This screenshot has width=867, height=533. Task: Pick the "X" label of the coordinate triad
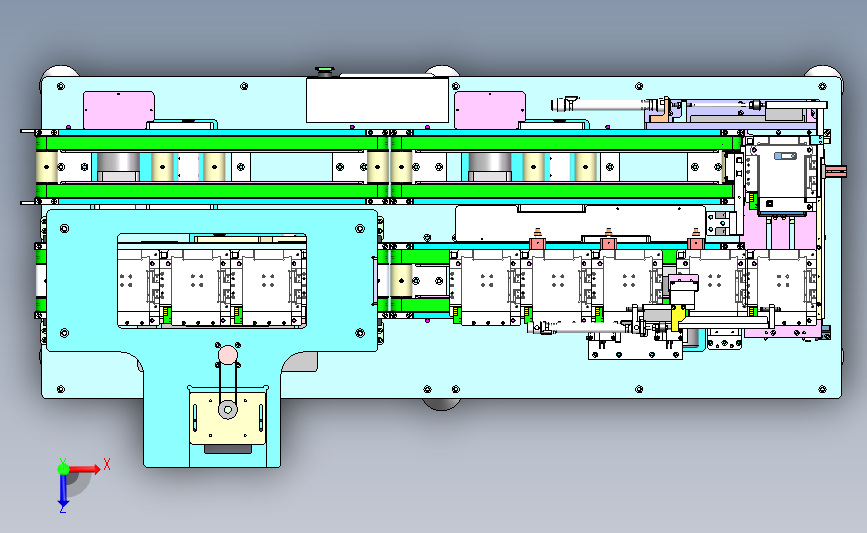(x=107, y=464)
